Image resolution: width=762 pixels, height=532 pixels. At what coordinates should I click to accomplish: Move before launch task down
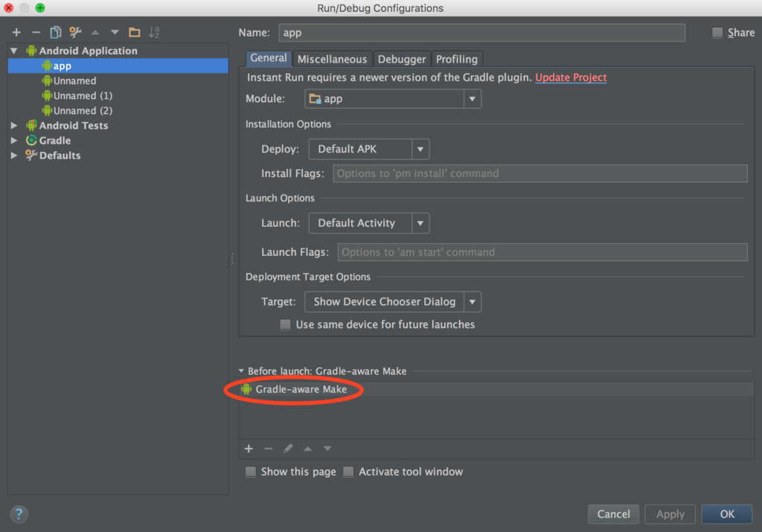click(327, 449)
